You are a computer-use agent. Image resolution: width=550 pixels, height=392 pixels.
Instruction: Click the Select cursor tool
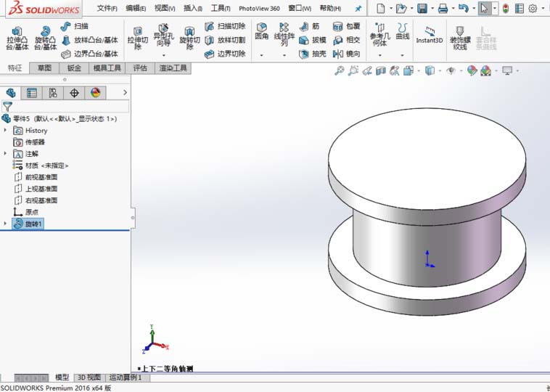[x=485, y=9]
